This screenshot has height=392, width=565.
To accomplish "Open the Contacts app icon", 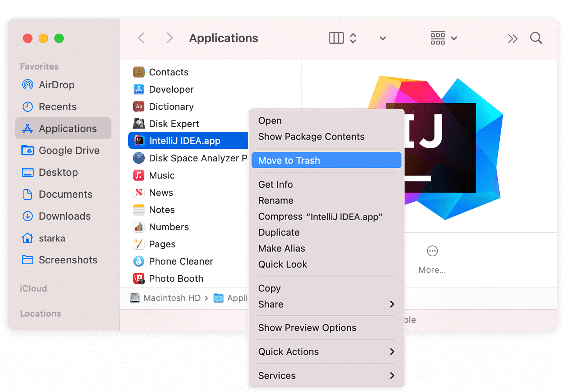I will 138,72.
